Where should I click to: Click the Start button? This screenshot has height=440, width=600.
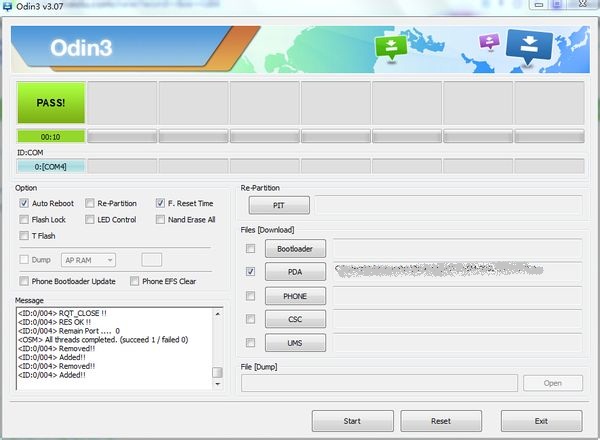(352, 421)
